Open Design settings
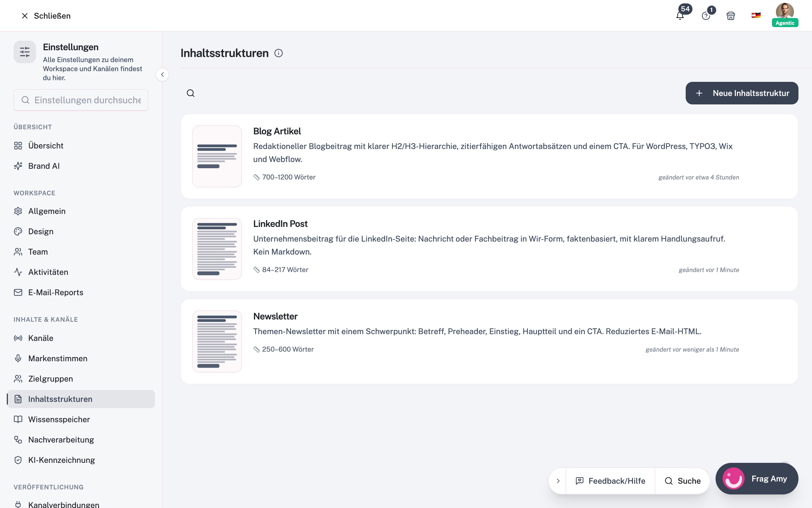The height and width of the screenshot is (508, 812). pyautogui.click(x=81, y=231)
